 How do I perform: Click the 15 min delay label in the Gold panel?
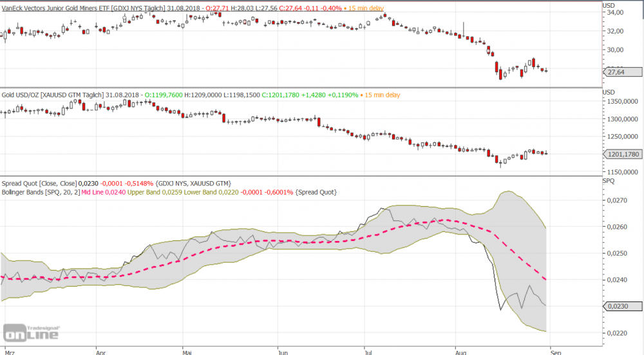(382, 95)
